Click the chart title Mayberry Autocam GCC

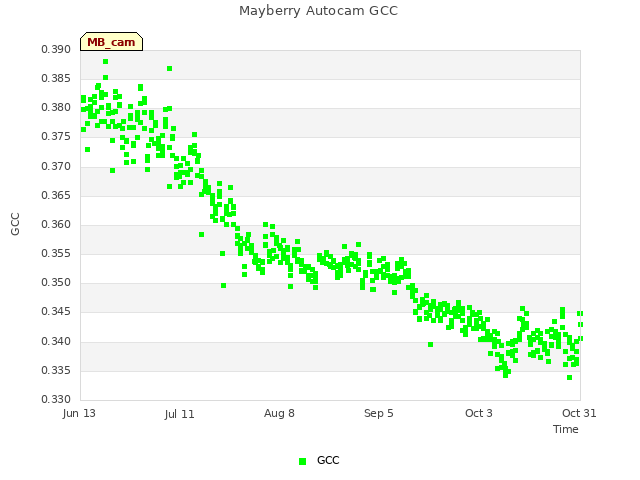pos(318,11)
